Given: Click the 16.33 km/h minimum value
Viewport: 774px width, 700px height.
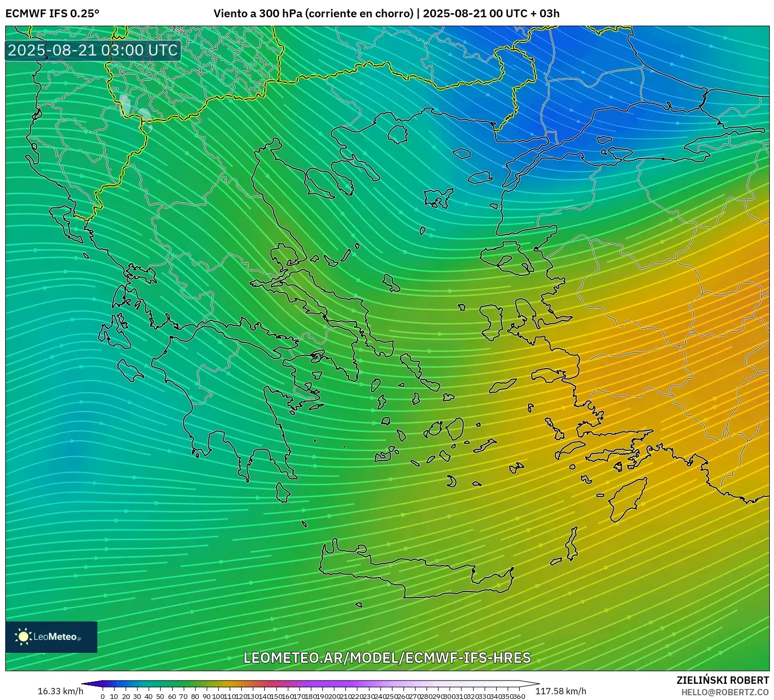Looking at the screenshot, I should [x=60, y=691].
